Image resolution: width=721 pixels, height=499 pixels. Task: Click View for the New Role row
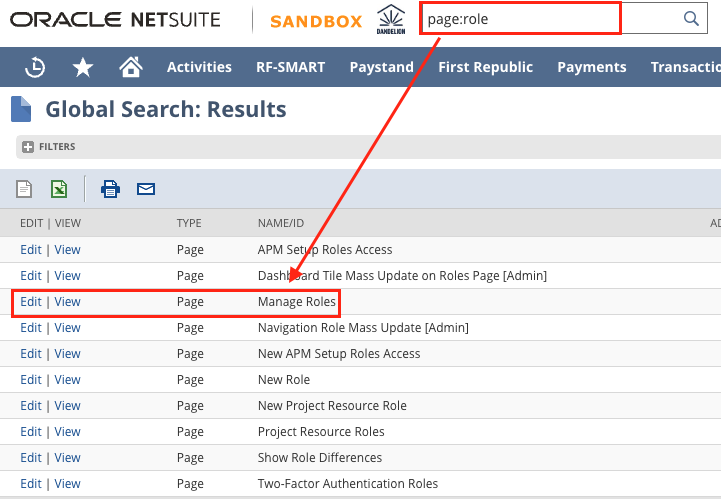(67, 380)
